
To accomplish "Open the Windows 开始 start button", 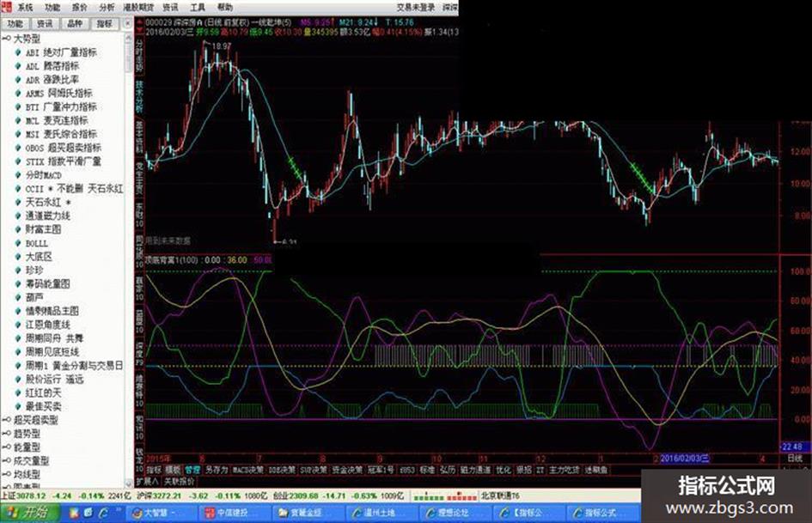I will click(30, 513).
